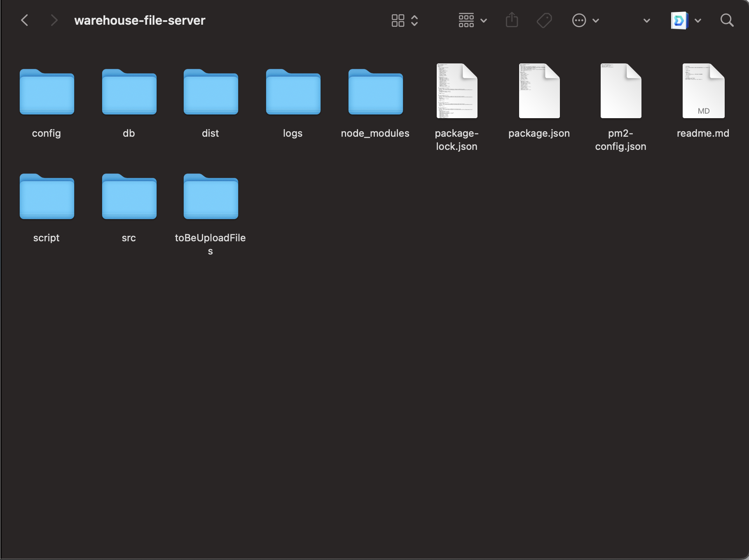749x560 pixels.
Task: Select the package-lock.json file thumbnail
Action: (x=457, y=91)
